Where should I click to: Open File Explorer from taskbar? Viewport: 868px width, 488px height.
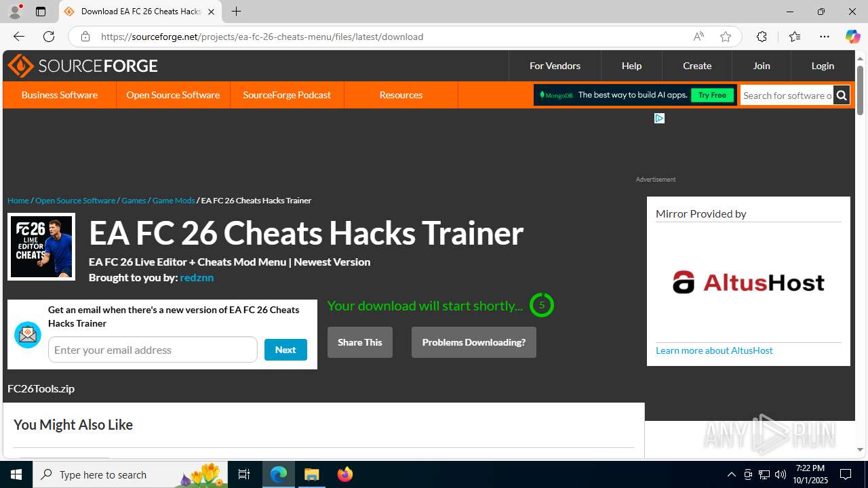click(x=312, y=474)
